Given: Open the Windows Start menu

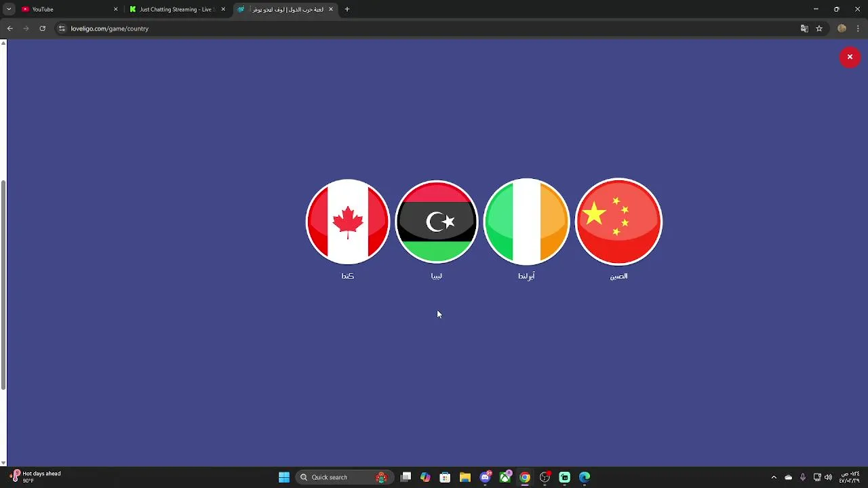Looking at the screenshot, I should pos(284,477).
